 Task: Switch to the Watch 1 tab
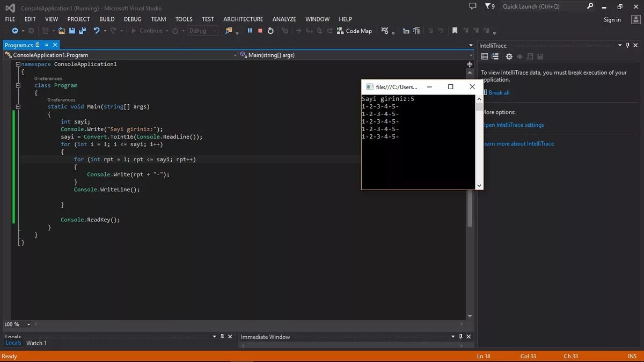pyautogui.click(x=36, y=343)
